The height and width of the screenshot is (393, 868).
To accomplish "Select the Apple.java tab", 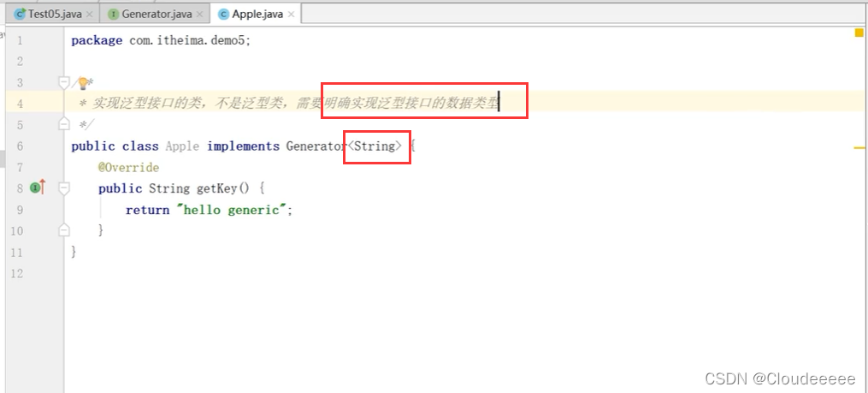I will [x=257, y=15].
